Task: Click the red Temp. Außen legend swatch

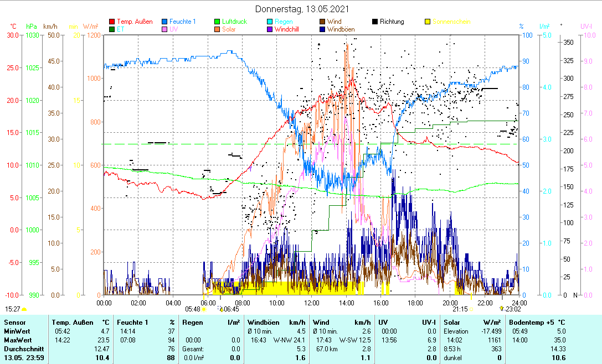Action: 112,22
